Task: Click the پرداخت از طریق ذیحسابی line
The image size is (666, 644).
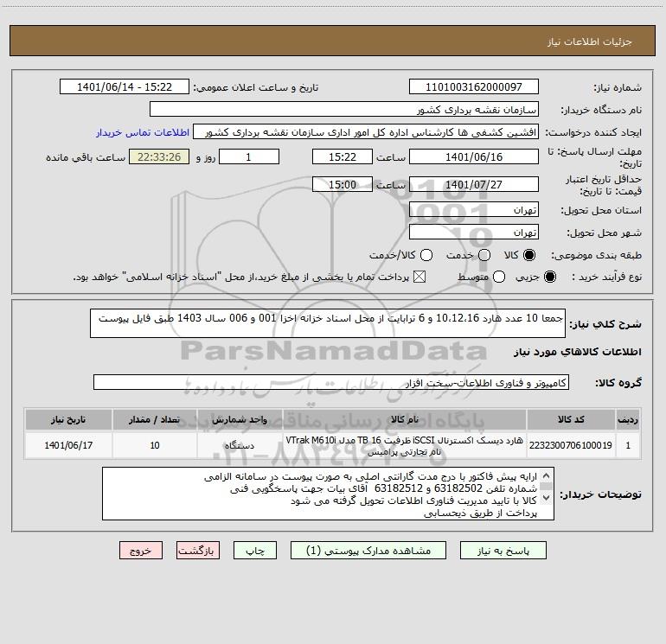Action: tap(480, 513)
